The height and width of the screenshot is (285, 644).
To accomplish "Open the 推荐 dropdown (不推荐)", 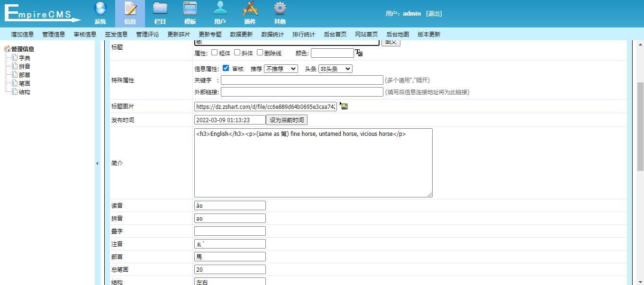I will (x=281, y=69).
